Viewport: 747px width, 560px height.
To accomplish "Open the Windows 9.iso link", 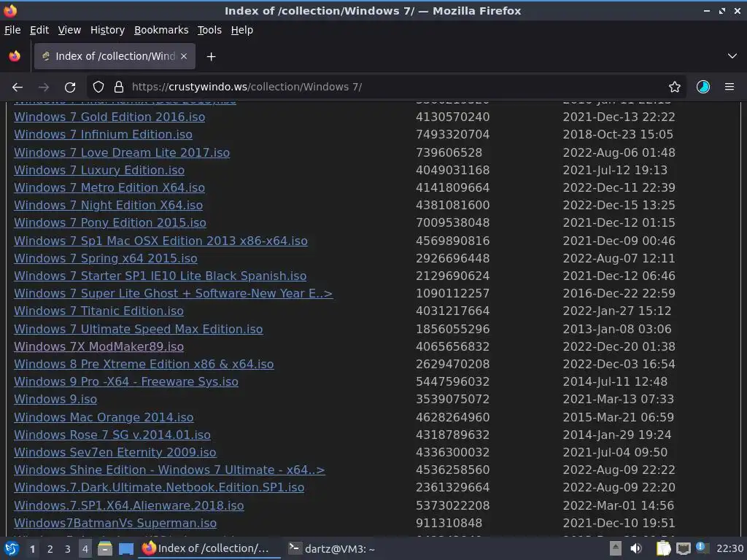I will click(x=55, y=400).
